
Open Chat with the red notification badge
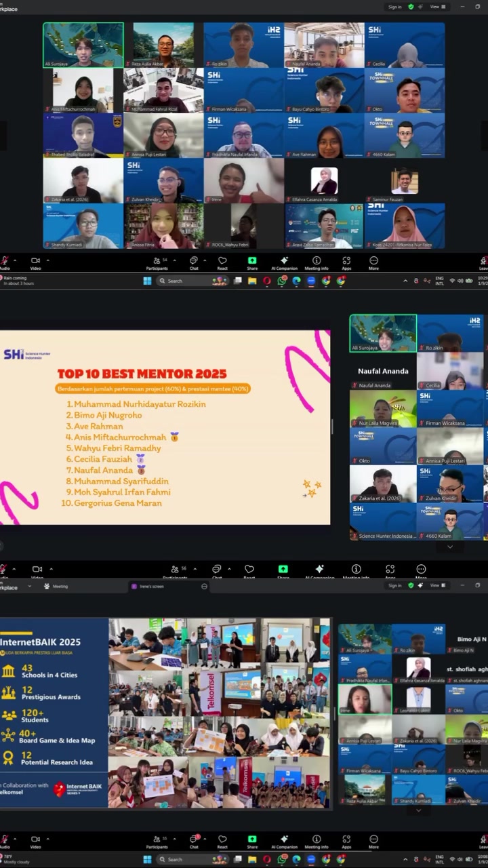tap(193, 841)
